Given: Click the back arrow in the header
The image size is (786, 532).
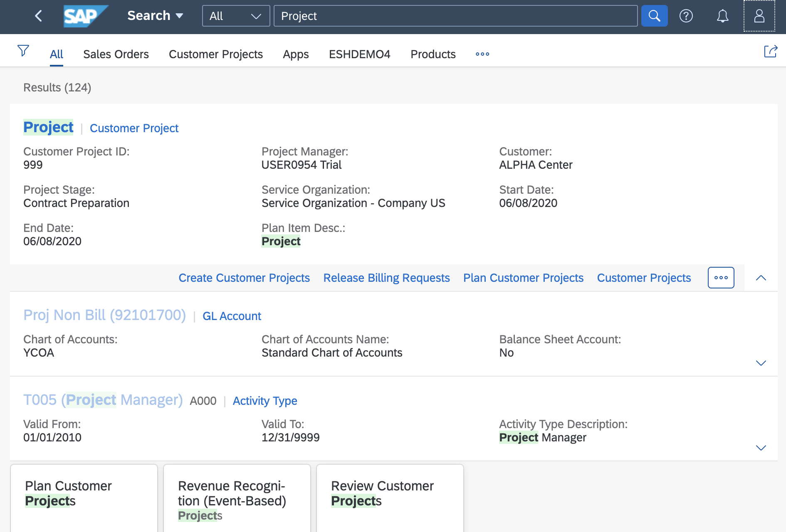Looking at the screenshot, I should pyautogui.click(x=39, y=16).
